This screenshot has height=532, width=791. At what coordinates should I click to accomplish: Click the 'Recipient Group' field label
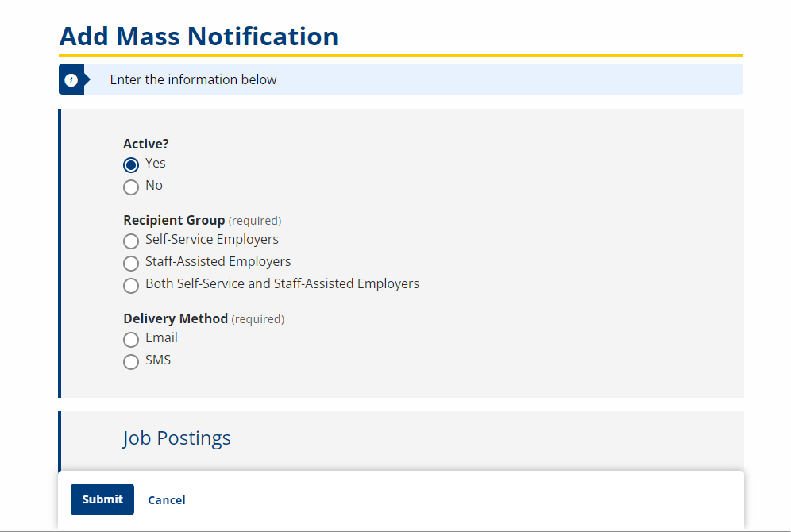coord(174,220)
